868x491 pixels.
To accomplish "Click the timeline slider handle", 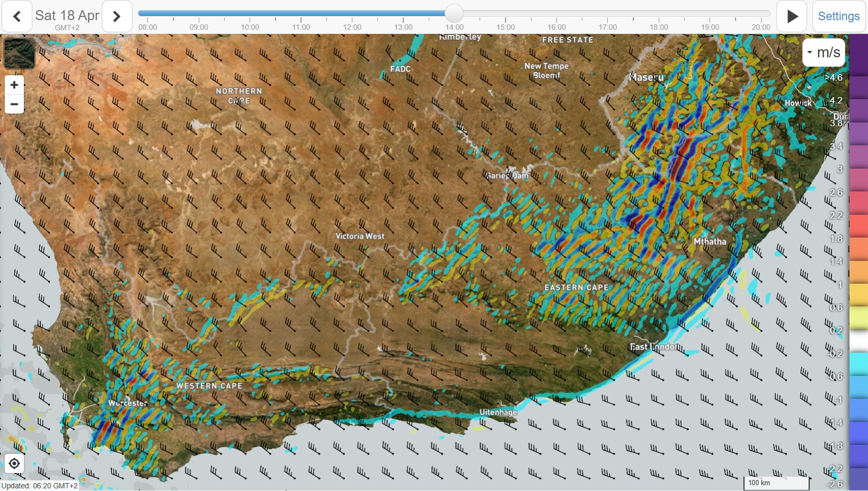I will point(454,13).
